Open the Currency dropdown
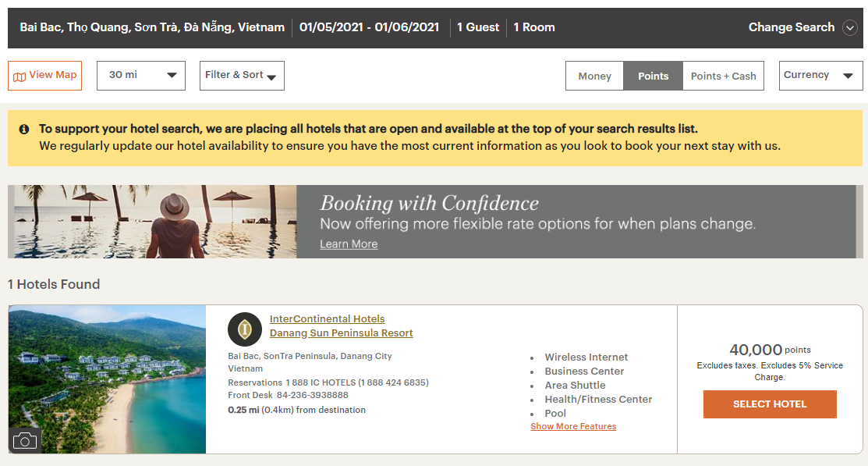Image resolution: width=868 pixels, height=466 pixels. click(820, 76)
